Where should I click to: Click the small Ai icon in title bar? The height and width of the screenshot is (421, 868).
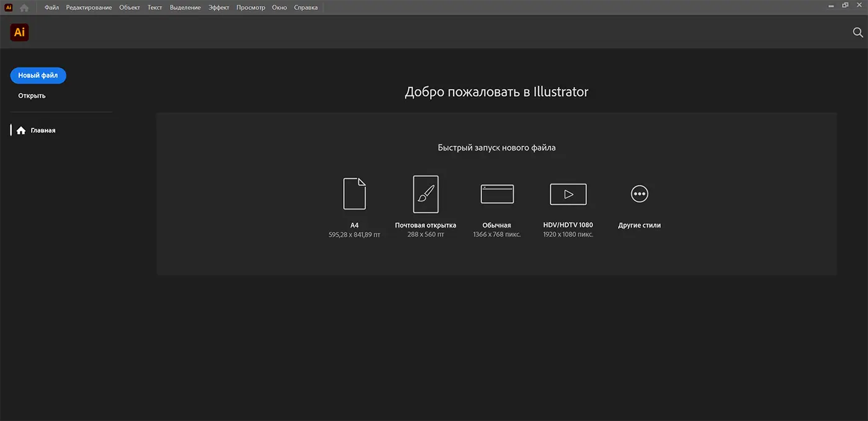[9, 7]
